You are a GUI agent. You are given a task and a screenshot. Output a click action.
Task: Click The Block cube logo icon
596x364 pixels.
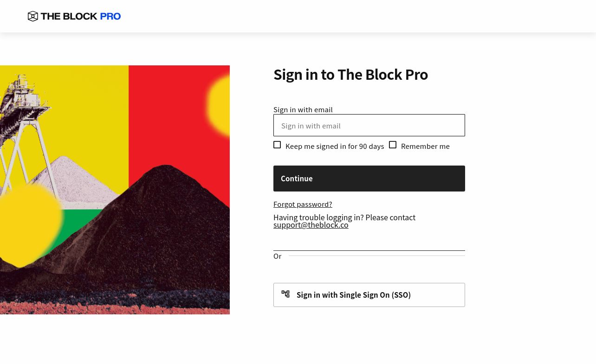[33, 16]
